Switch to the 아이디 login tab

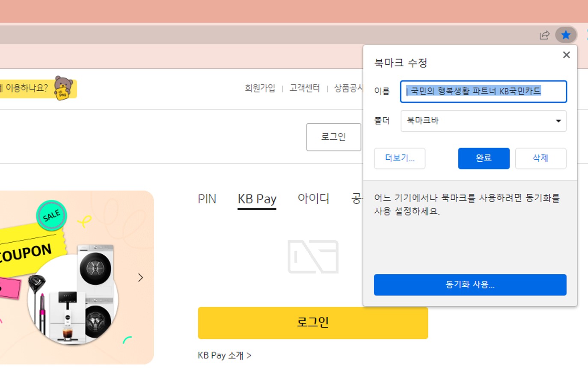coord(313,199)
